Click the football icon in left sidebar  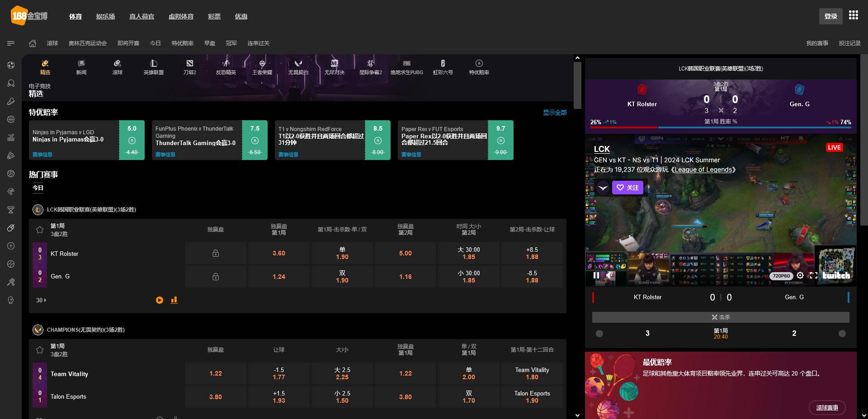(11, 65)
